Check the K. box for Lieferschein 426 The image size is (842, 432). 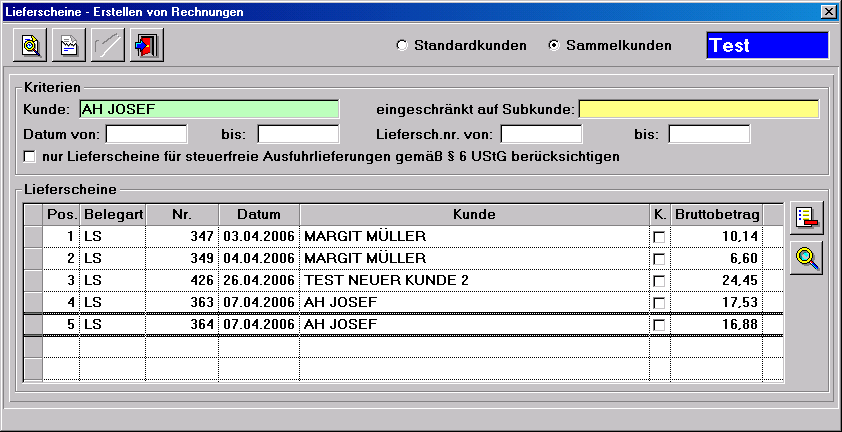click(659, 281)
